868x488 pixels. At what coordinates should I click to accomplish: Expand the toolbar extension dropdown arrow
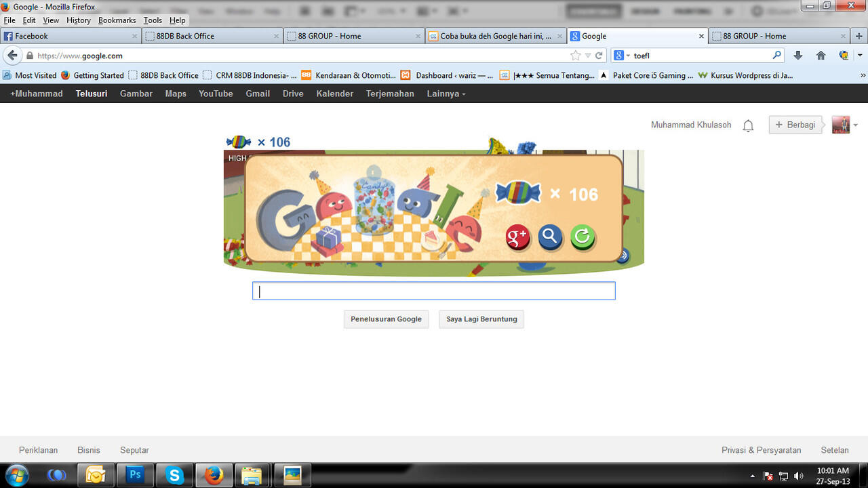(860, 56)
